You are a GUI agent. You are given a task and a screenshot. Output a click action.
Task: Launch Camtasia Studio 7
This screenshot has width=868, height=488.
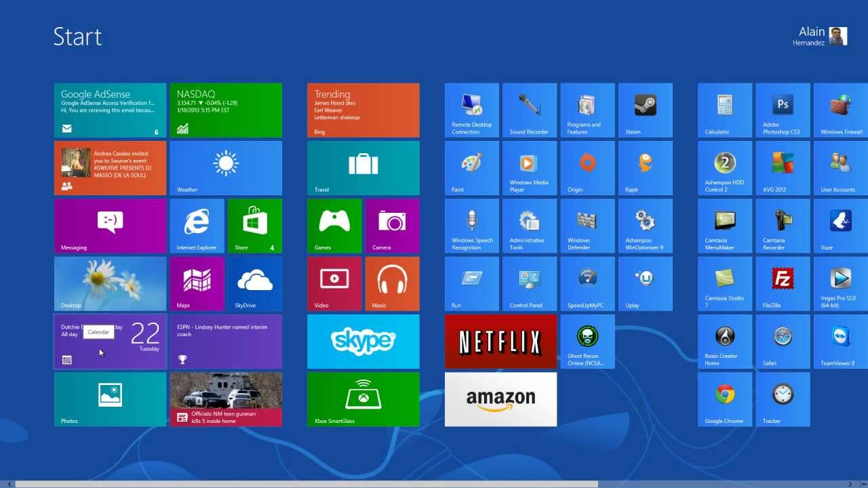(x=725, y=284)
